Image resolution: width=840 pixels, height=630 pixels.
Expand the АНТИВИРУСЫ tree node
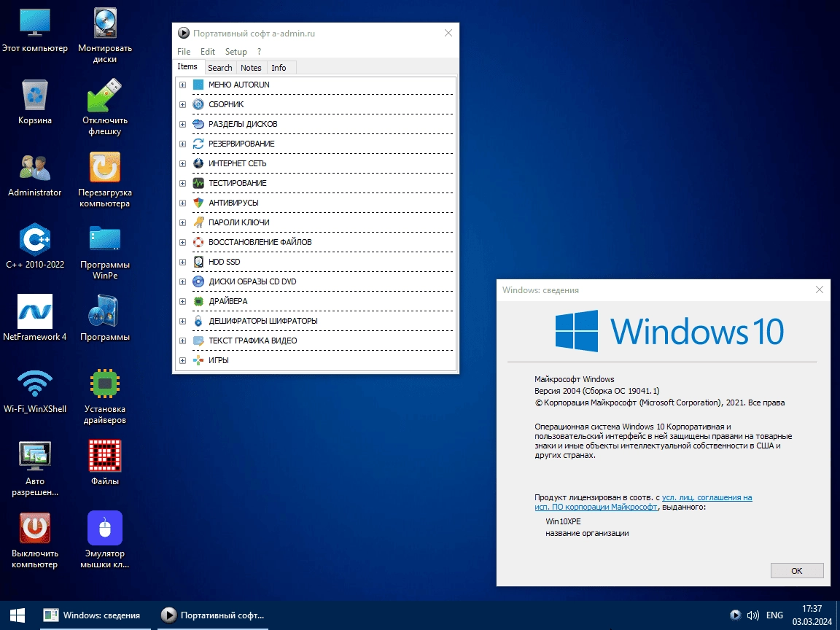pos(183,203)
